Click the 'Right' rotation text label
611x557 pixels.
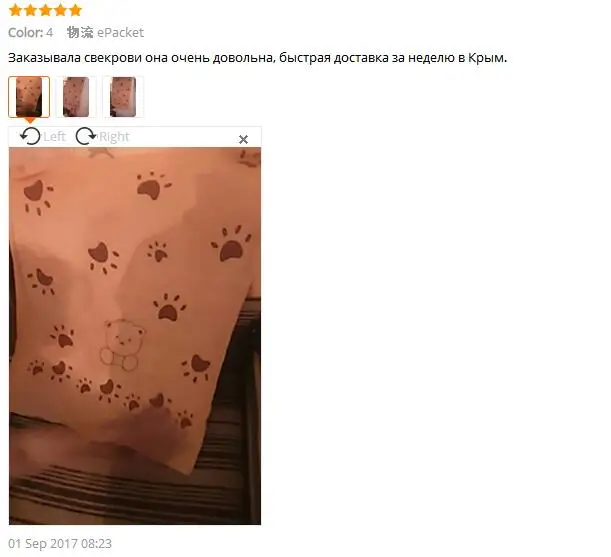coord(114,137)
